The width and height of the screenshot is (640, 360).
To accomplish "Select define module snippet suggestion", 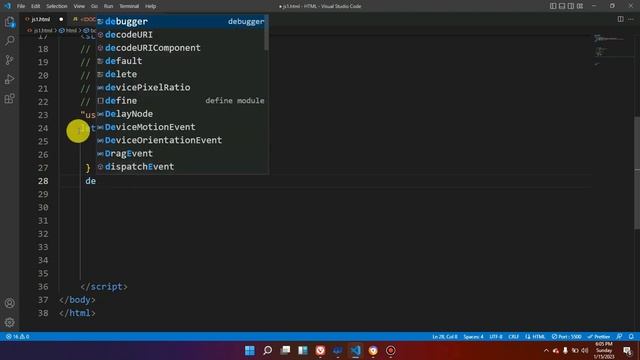I will point(181,100).
